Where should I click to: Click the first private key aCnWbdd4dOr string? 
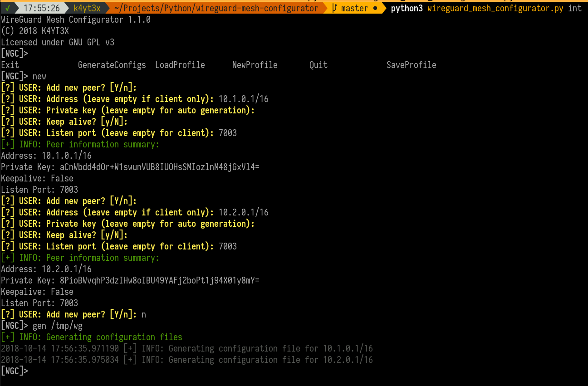point(160,167)
